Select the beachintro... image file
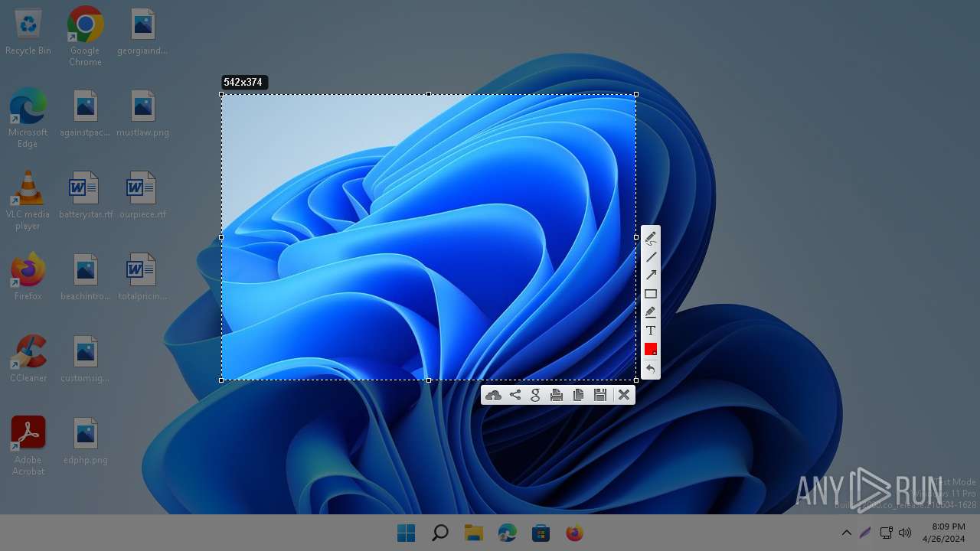The image size is (980, 551). 86,277
